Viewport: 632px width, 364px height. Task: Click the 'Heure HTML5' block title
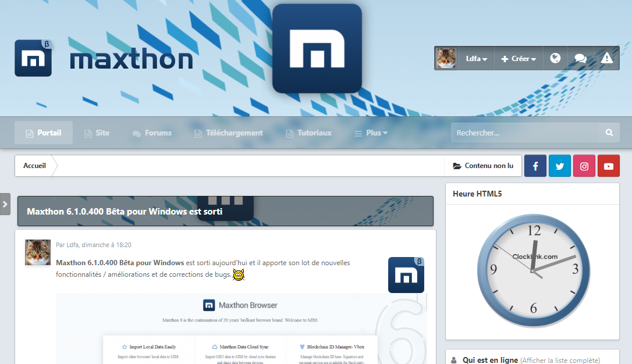click(x=477, y=194)
